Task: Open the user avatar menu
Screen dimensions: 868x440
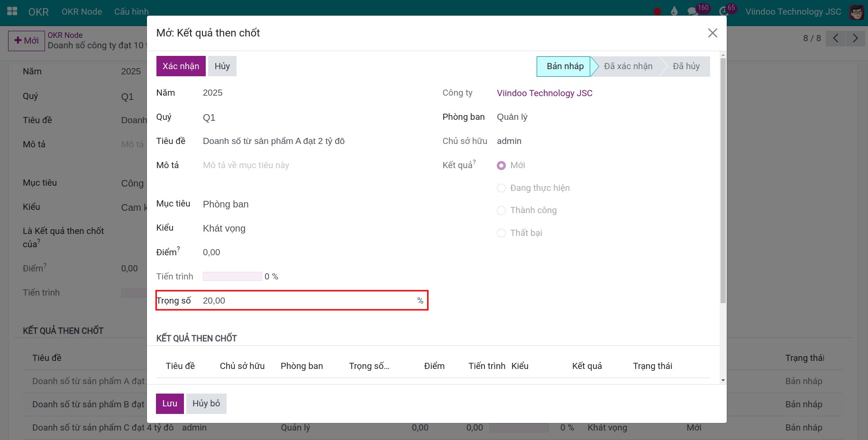Action: coord(856,12)
